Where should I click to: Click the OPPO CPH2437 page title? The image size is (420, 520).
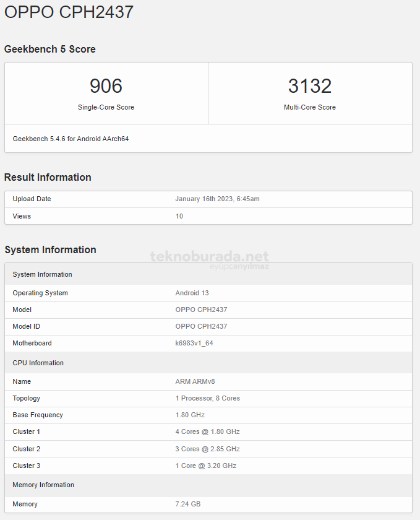click(69, 12)
